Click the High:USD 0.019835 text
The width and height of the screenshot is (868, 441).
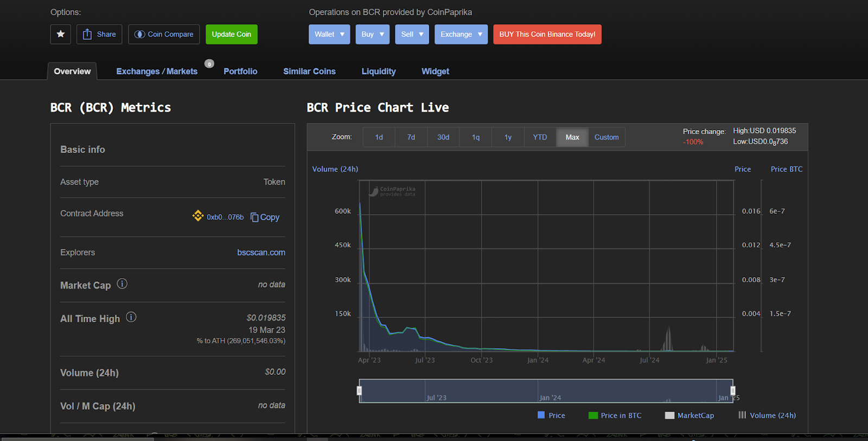coord(764,131)
